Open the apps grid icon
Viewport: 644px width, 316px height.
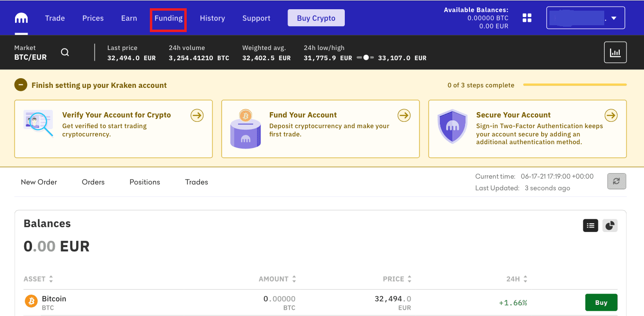527,18
